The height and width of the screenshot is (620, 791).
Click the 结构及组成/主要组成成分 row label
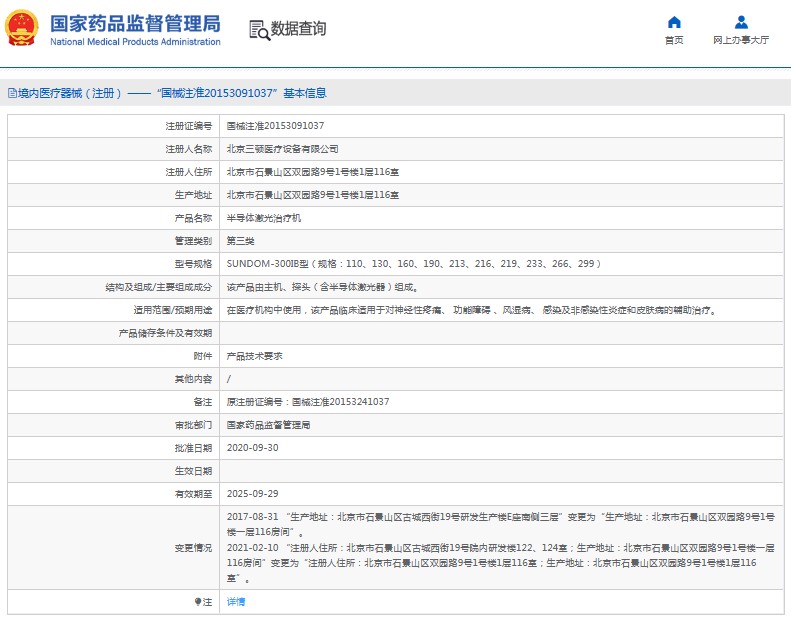coord(158,287)
